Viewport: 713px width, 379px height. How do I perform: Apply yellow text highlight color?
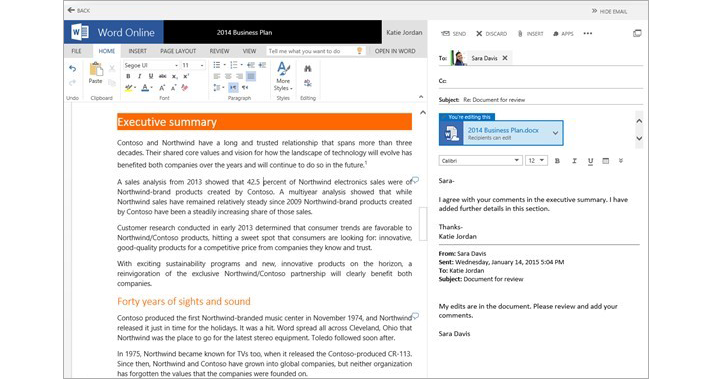click(128, 88)
